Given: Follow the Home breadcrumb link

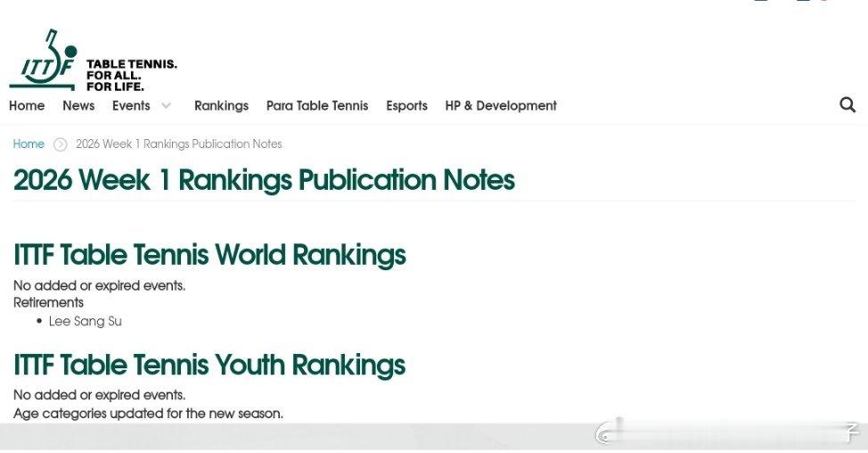Looking at the screenshot, I should coord(29,144).
